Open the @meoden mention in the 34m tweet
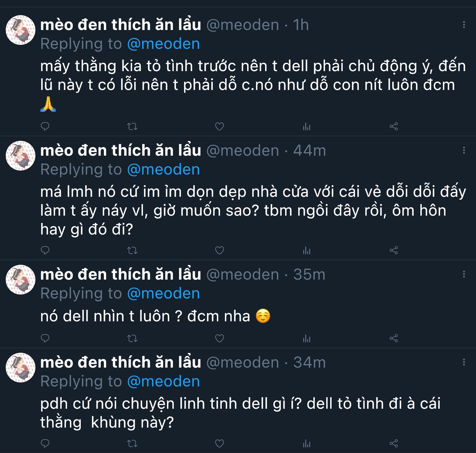The image size is (476, 453). click(x=163, y=381)
